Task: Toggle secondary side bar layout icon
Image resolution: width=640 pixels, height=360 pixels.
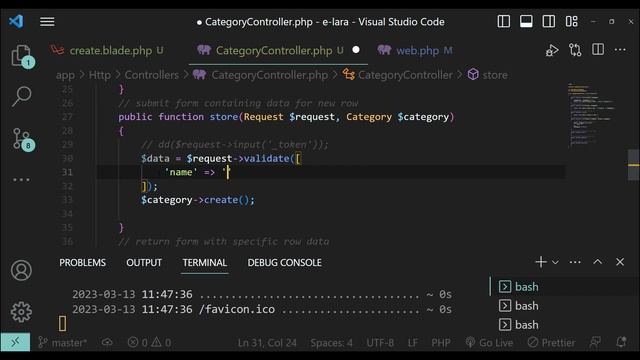Action: [x=549, y=22]
